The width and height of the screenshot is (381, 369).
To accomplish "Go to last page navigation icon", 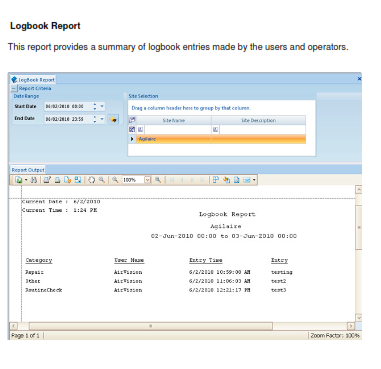I will [202, 180].
